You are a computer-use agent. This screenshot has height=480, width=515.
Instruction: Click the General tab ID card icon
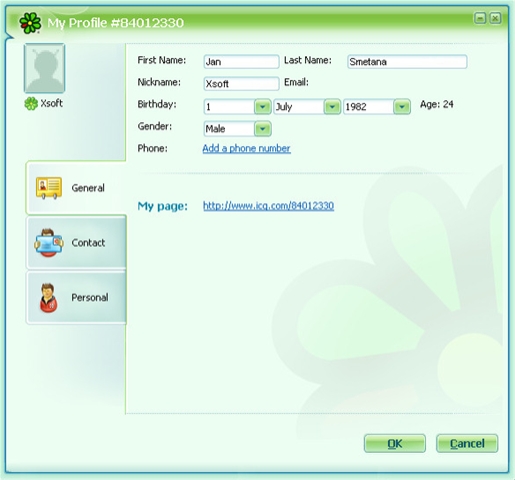click(x=49, y=188)
